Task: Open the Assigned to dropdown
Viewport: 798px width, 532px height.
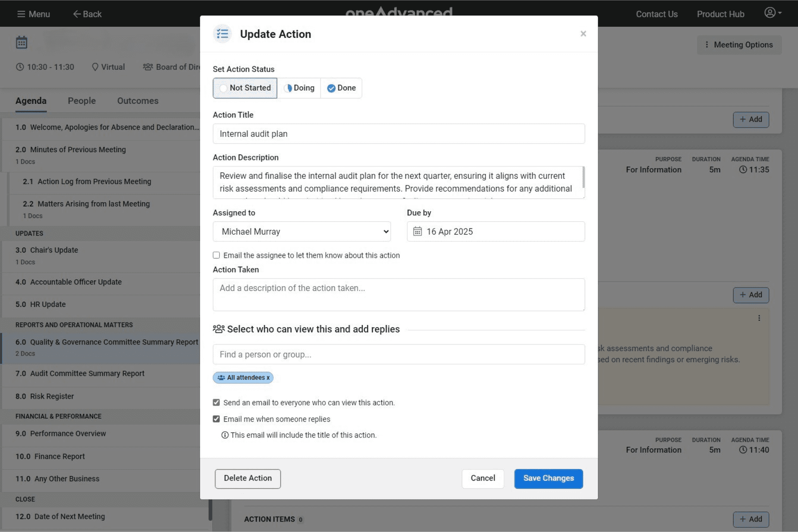Action: (x=302, y=232)
